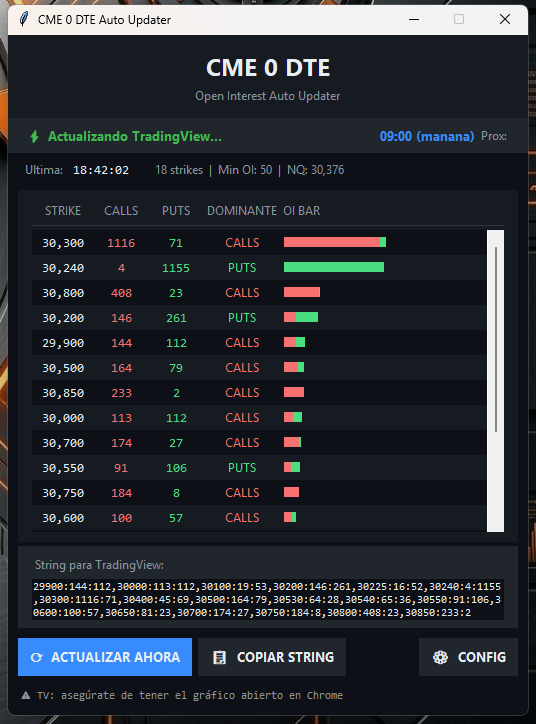Click the TradingView string text box

[x=268, y=599]
